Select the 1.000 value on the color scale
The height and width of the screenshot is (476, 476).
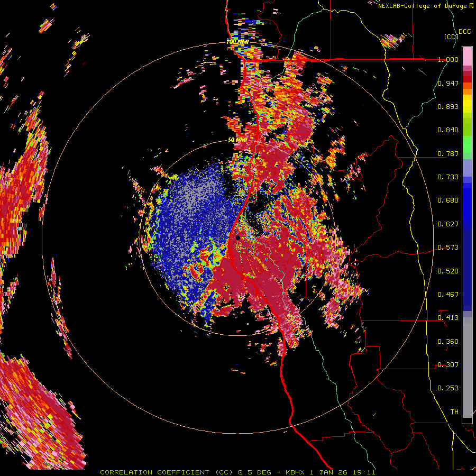coord(448,59)
